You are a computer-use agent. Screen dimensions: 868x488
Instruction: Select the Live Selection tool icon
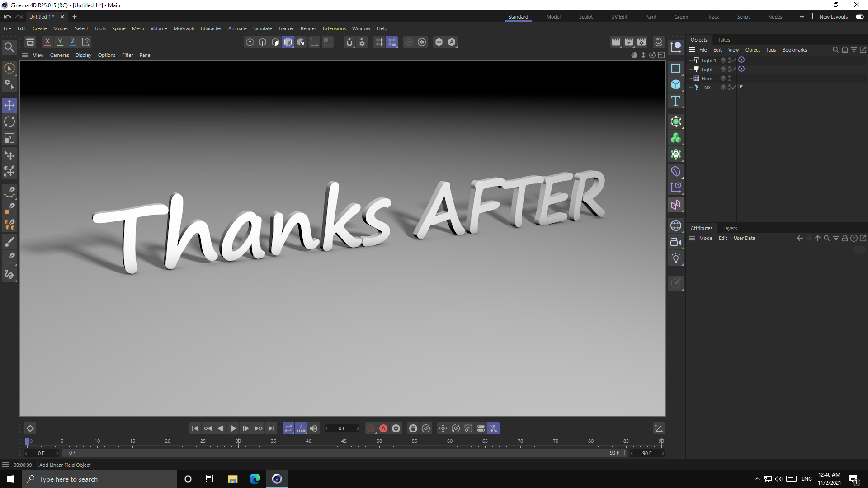(x=9, y=67)
